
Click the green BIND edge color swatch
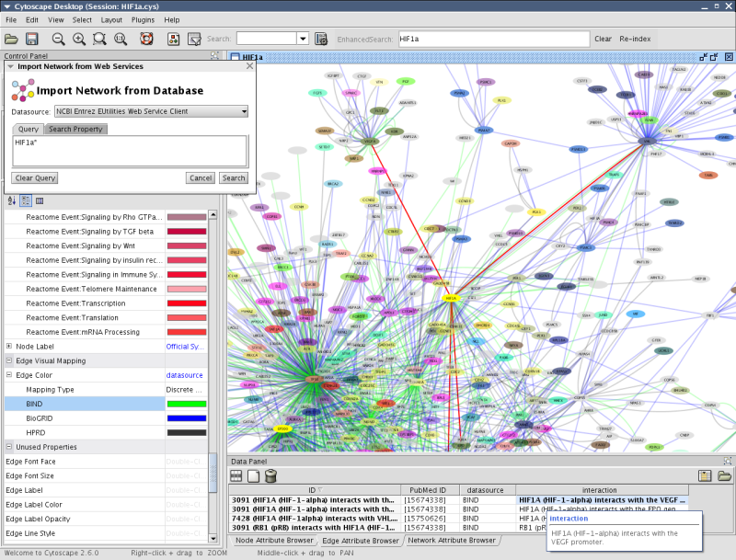click(x=186, y=404)
